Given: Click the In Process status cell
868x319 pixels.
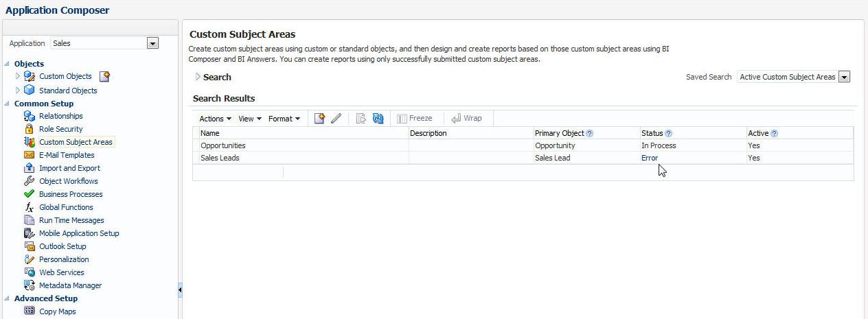Looking at the screenshot, I should (x=692, y=145).
